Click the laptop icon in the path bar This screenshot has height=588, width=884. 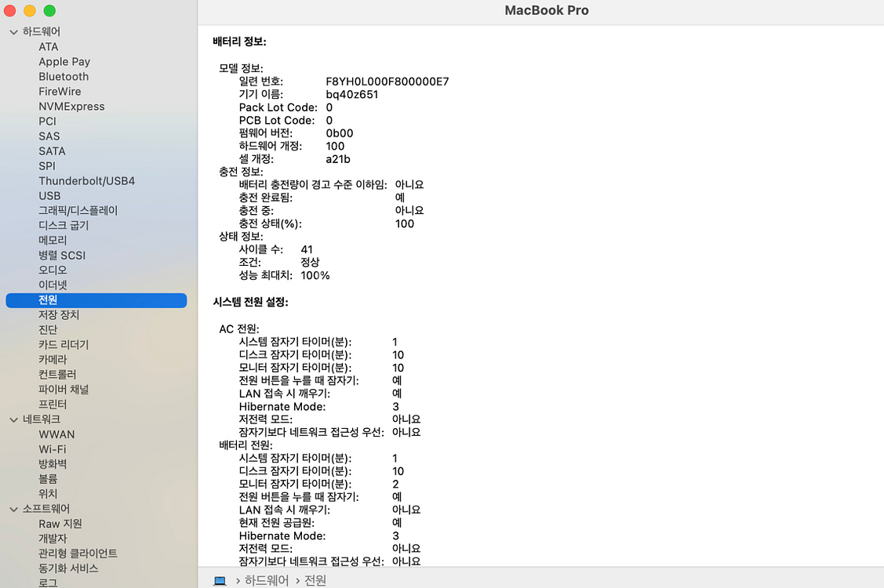click(220, 580)
